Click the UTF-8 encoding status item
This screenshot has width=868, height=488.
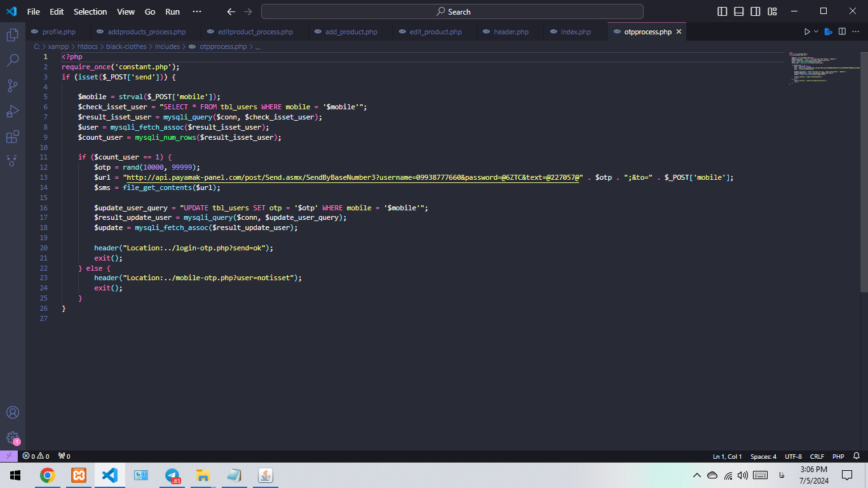tap(793, 456)
